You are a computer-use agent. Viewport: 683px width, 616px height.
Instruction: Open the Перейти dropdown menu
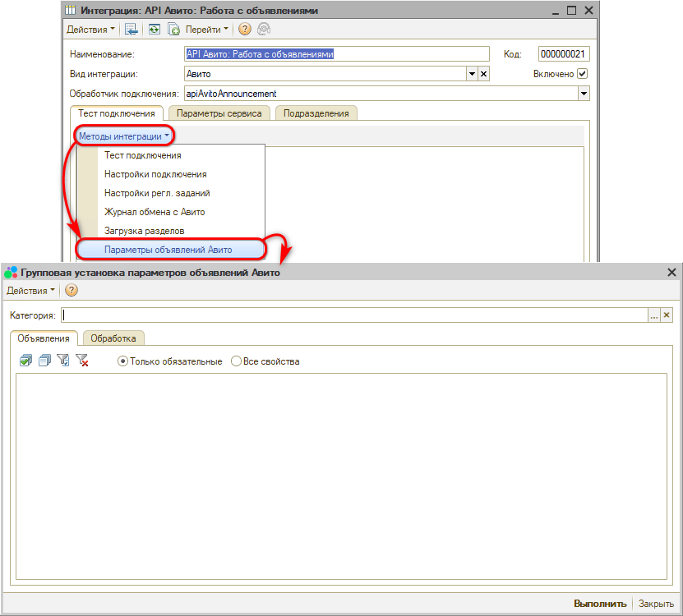(207, 30)
